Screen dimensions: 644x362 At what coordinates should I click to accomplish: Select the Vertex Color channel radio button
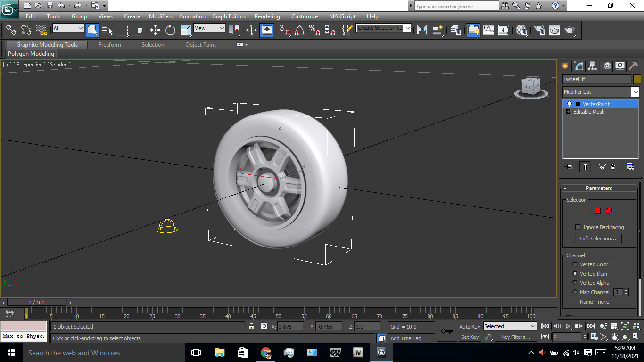point(575,264)
